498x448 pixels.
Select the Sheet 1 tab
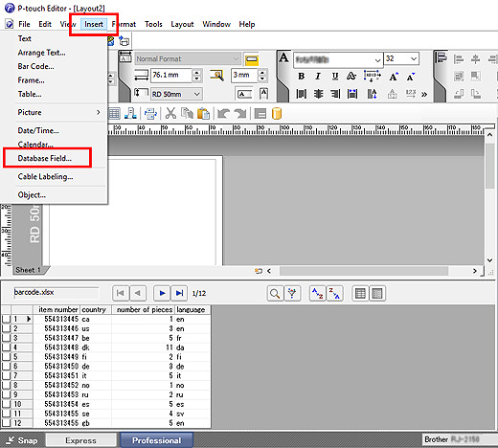(29, 270)
